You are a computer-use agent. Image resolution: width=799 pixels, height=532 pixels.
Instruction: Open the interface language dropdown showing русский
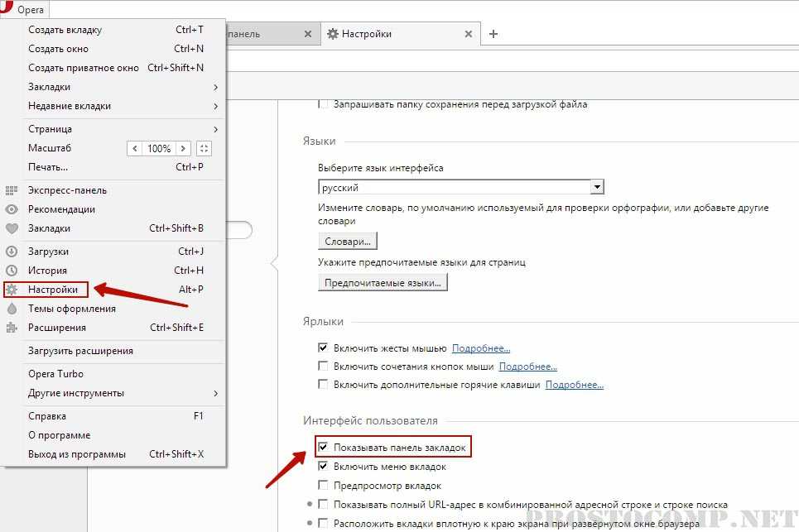coord(461,188)
